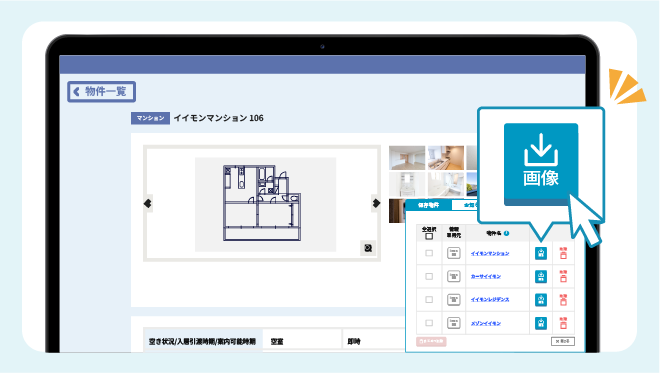660x373 pixels.
Task: Go back via 物件一覧 chevron button
Action: 101,91
